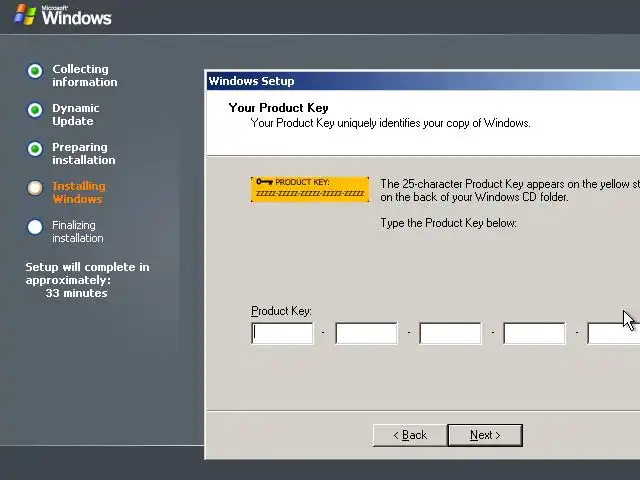This screenshot has width=640, height=480.
Task: Click the Finalizing installation step indicator
Action: [35, 227]
